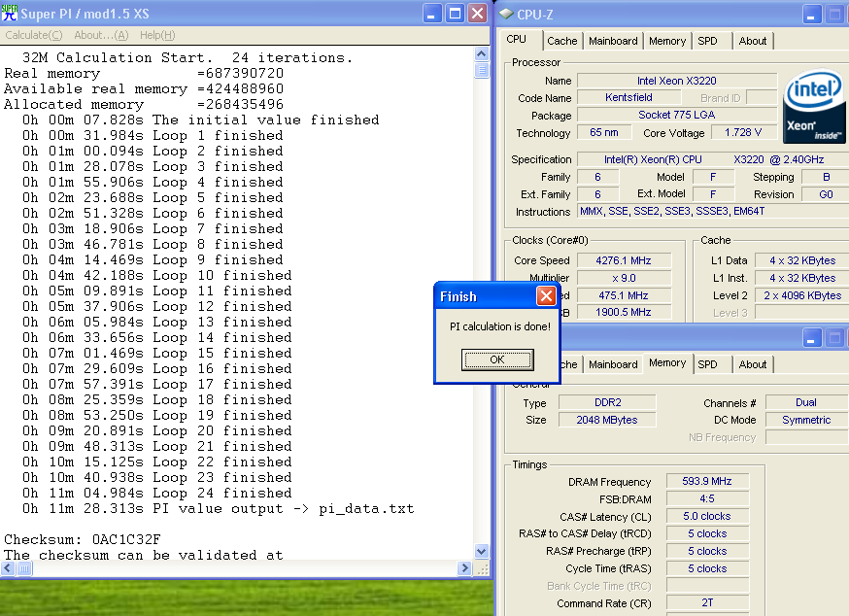Click the Intel Xeon inside logo
This screenshot has height=616, width=849.
tap(814, 106)
